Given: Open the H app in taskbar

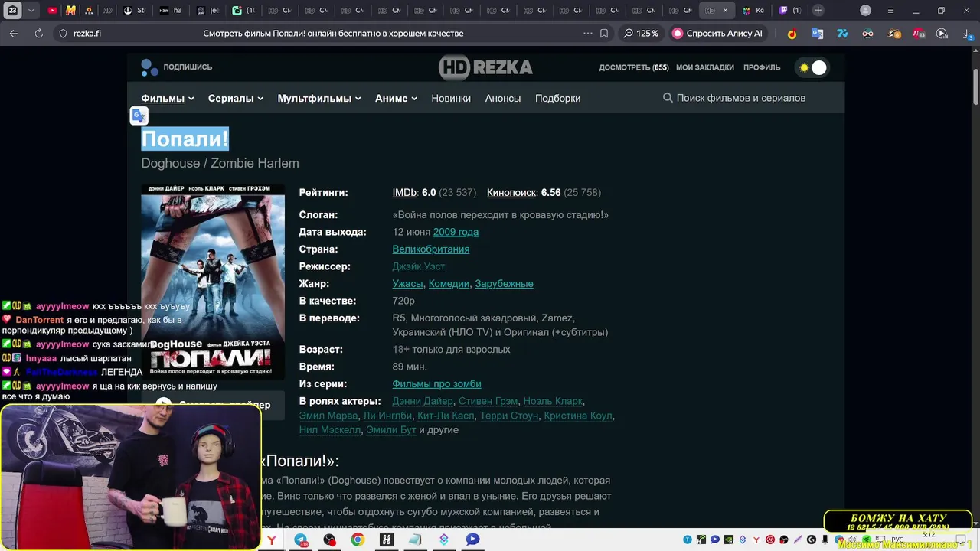Looking at the screenshot, I should (x=387, y=540).
